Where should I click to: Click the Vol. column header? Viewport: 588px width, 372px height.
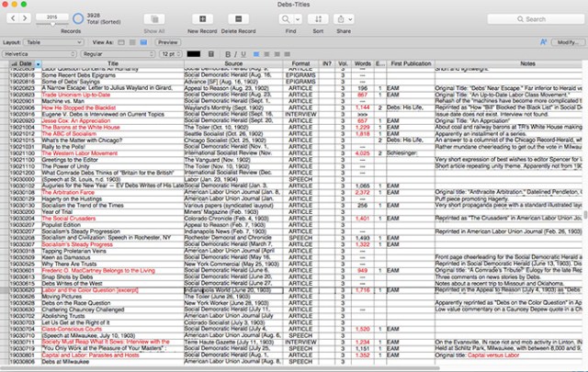coord(343,63)
